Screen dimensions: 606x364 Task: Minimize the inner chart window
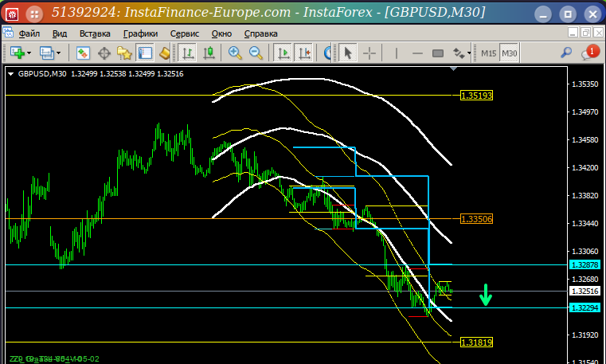coord(573,33)
